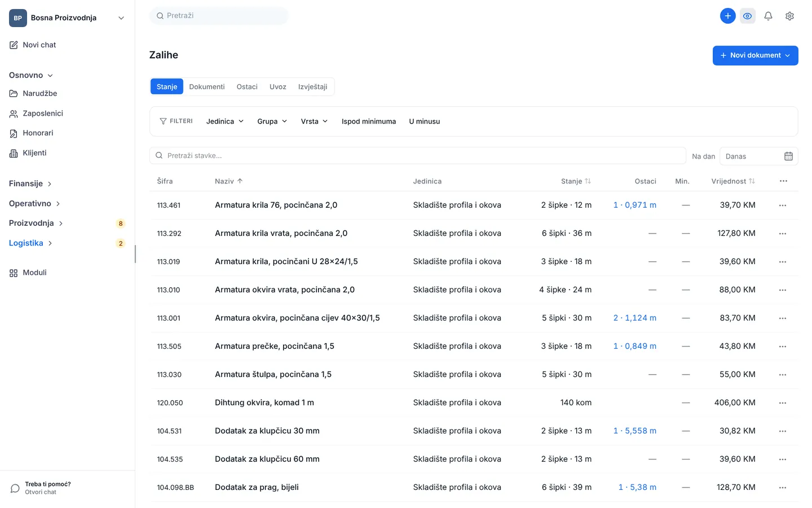Open Klijenti in sidebar
812x508 pixels.
tap(28, 153)
